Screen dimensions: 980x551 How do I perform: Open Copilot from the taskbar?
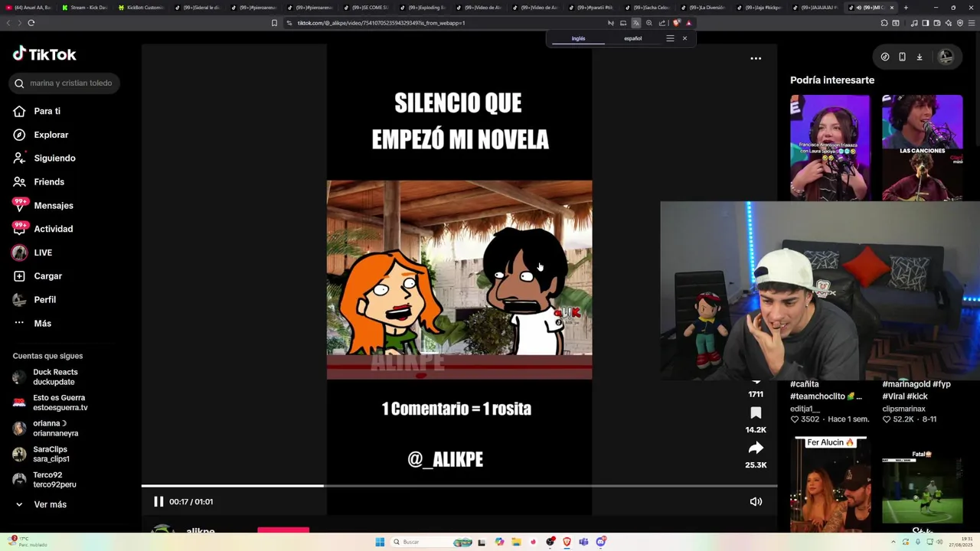(x=499, y=542)
